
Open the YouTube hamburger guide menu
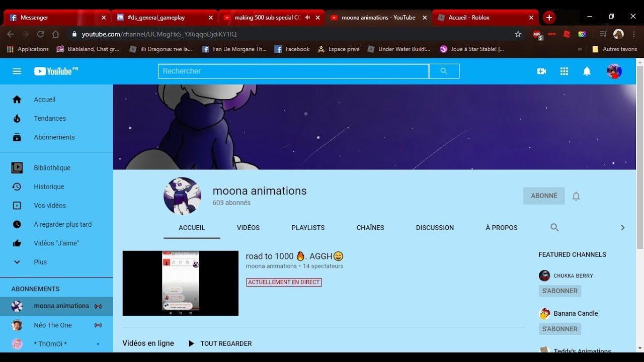(17, 71)
